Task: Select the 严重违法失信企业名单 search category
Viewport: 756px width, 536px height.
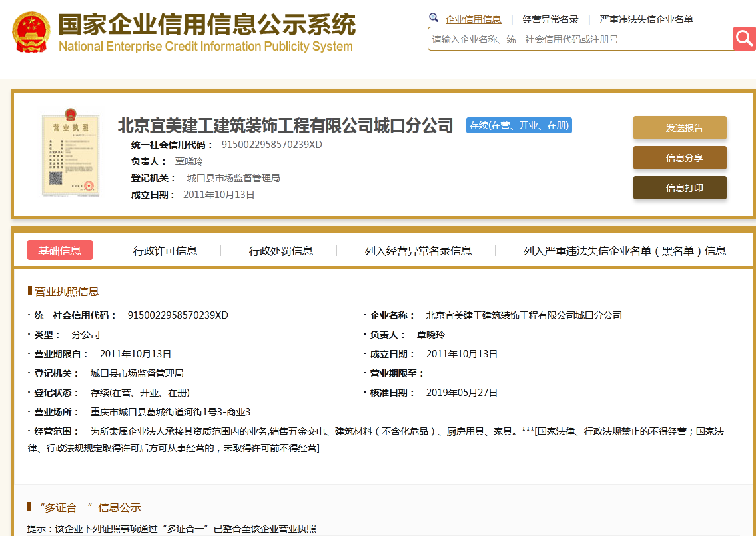Action: (x=646, y=19)
